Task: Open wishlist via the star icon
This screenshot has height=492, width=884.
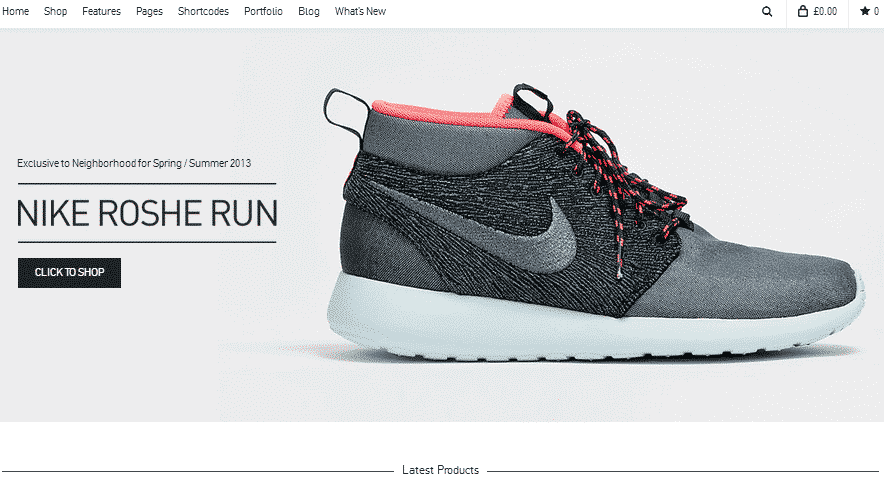Action: coord(865,11)
